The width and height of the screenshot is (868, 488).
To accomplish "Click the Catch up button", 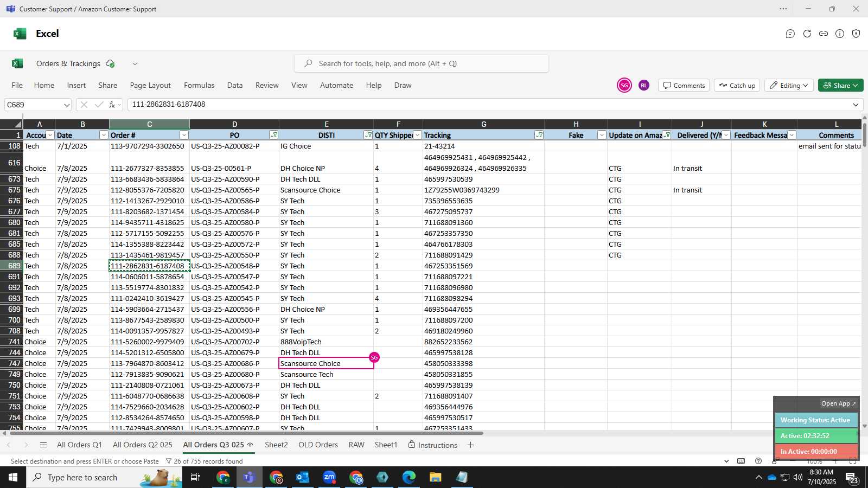I will (737, 85).
